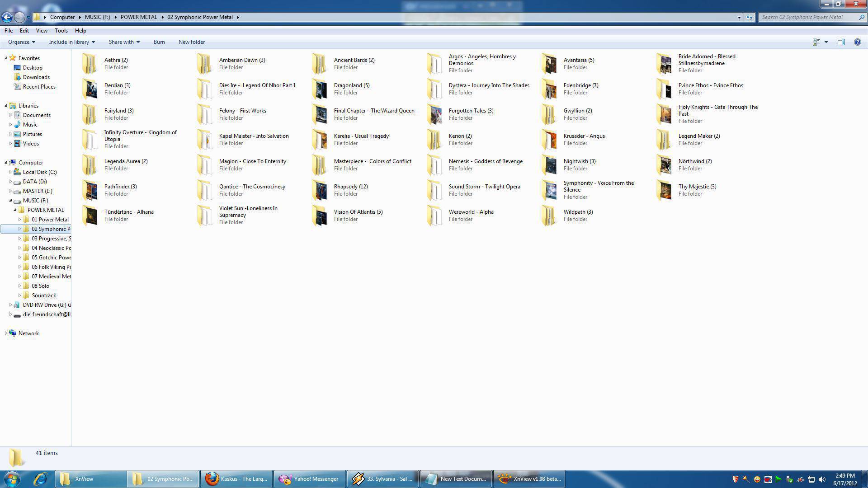Open the Tools menu
The width and height of the screenshot is (868, 488).
point(61,31)
